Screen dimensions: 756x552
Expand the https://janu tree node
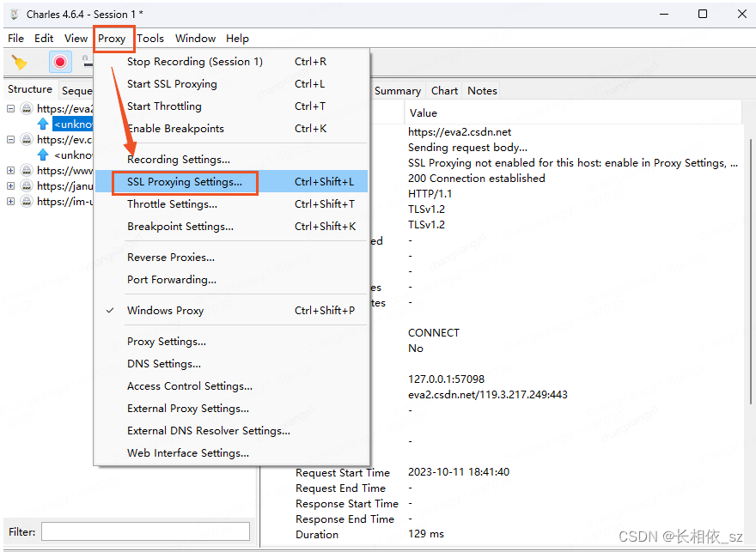point(10,186)
